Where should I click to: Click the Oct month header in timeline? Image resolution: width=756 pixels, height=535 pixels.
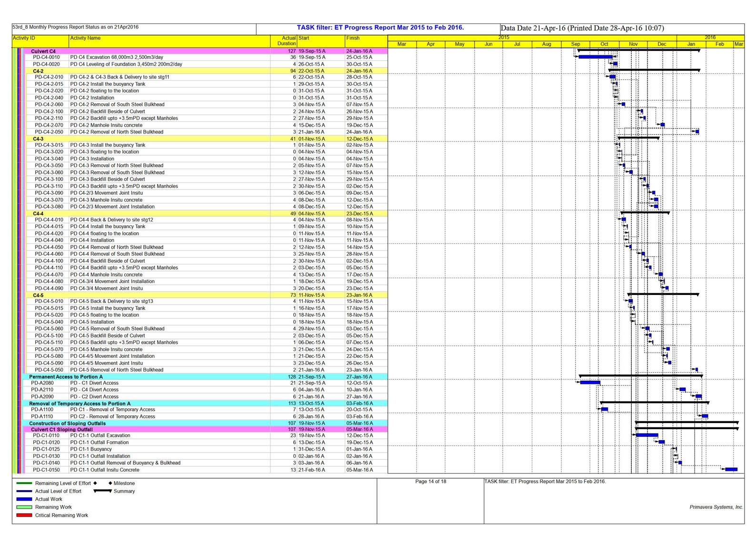[x=604, y=44]
